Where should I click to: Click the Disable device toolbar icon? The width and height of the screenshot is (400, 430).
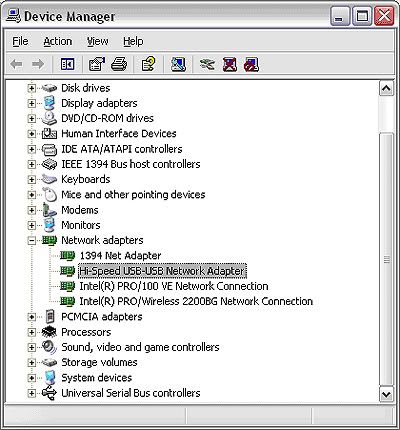pos(251,64)
